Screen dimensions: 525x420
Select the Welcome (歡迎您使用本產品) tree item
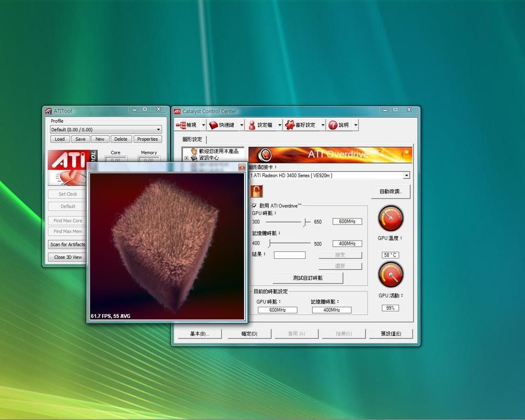click(x=218, y=151)
